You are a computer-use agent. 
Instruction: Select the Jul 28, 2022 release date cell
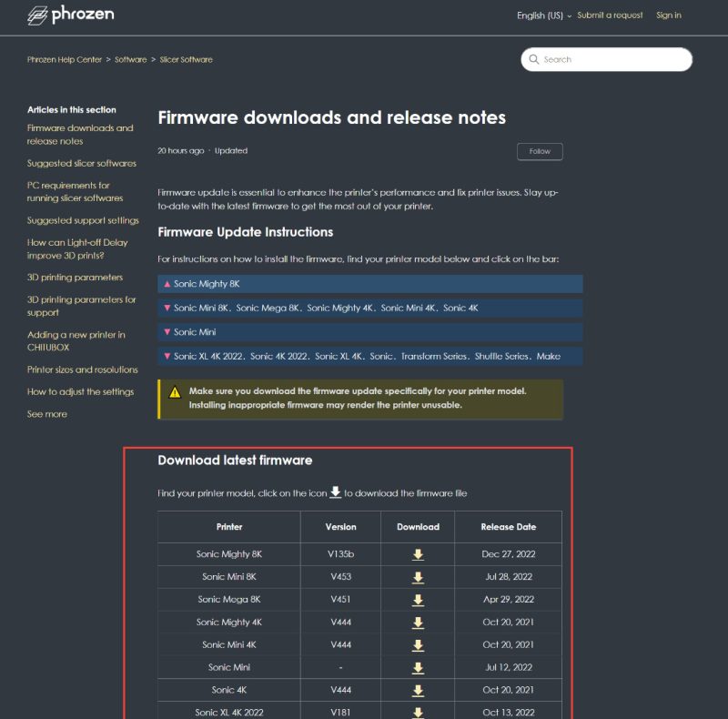(x=509, y=577)
